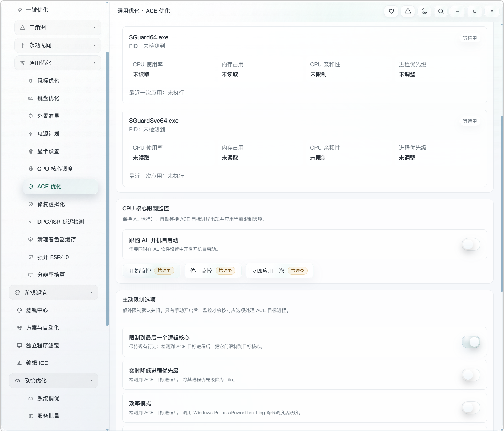
Task: Enable 跟随 AL 开机自启动 switch
Action: point(471,244)
